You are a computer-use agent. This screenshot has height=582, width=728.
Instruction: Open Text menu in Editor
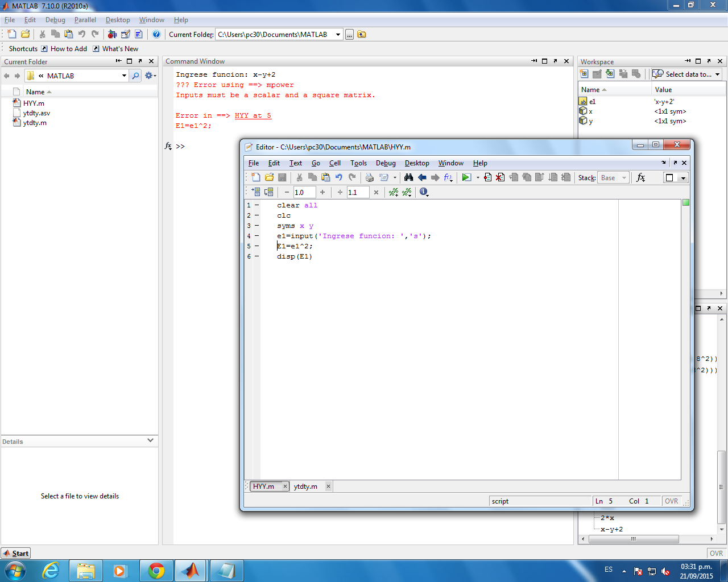(296, 163)
